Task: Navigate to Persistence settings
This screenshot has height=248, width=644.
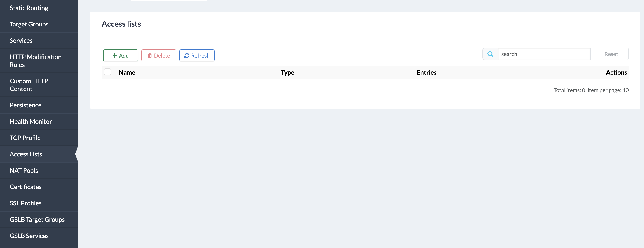Action: tap(26, 105)
